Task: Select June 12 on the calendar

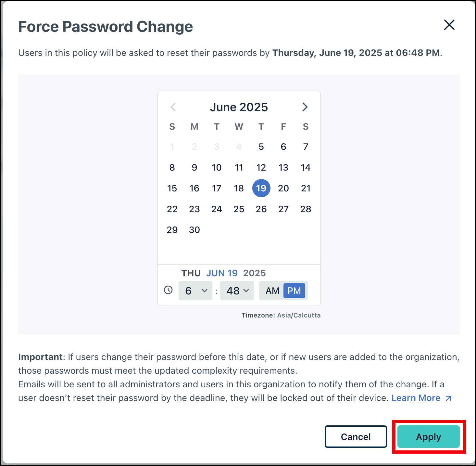Action: pyautogui.click(x=261, y=167)
